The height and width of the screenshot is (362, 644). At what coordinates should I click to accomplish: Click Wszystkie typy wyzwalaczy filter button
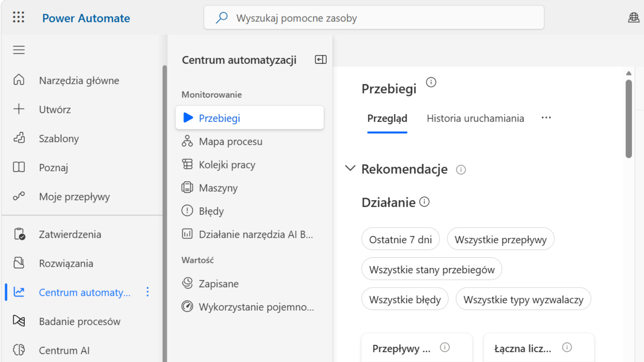523,299
